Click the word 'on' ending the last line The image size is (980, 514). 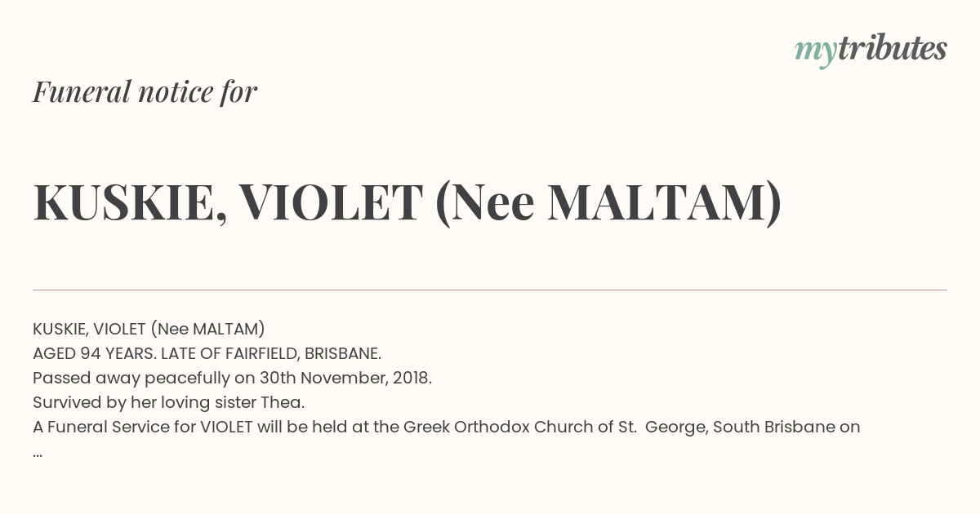point(851,428)
